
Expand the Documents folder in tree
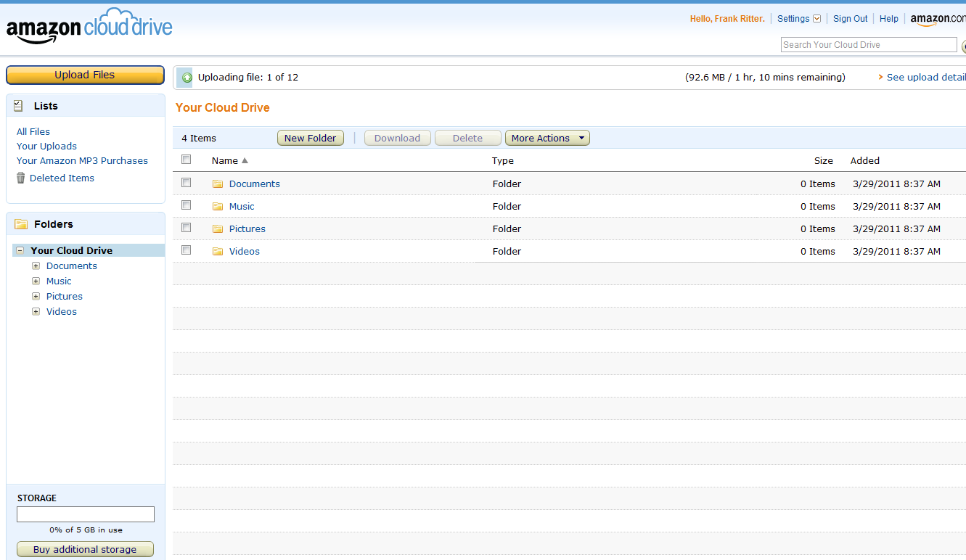pyautogui.click(x=36, y=265)
